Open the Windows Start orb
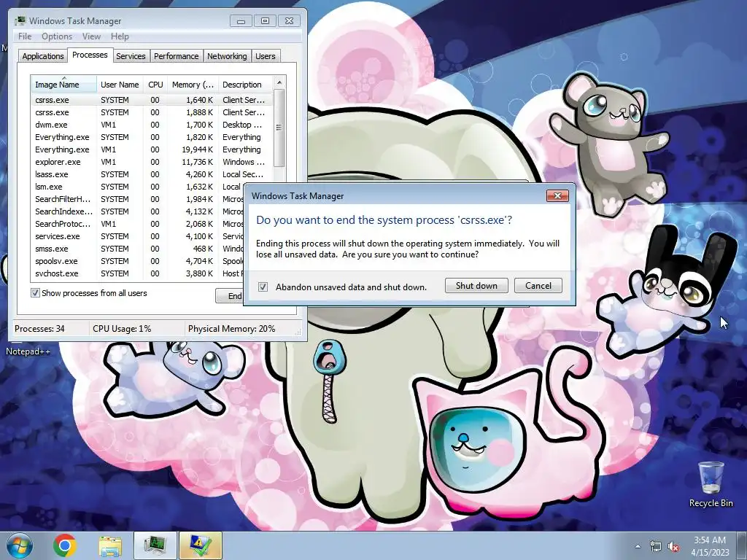This screenshot has height=560, width=747. pyautogui.click(x=20, y=545)
